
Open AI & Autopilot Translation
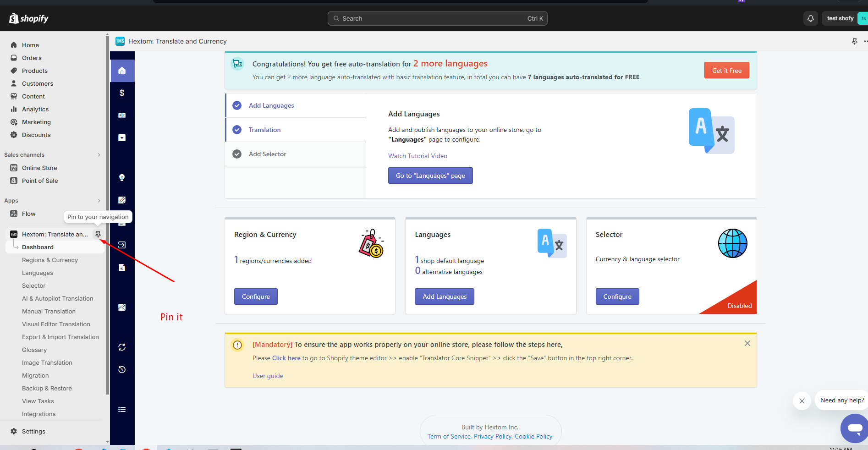coord(58,298)
